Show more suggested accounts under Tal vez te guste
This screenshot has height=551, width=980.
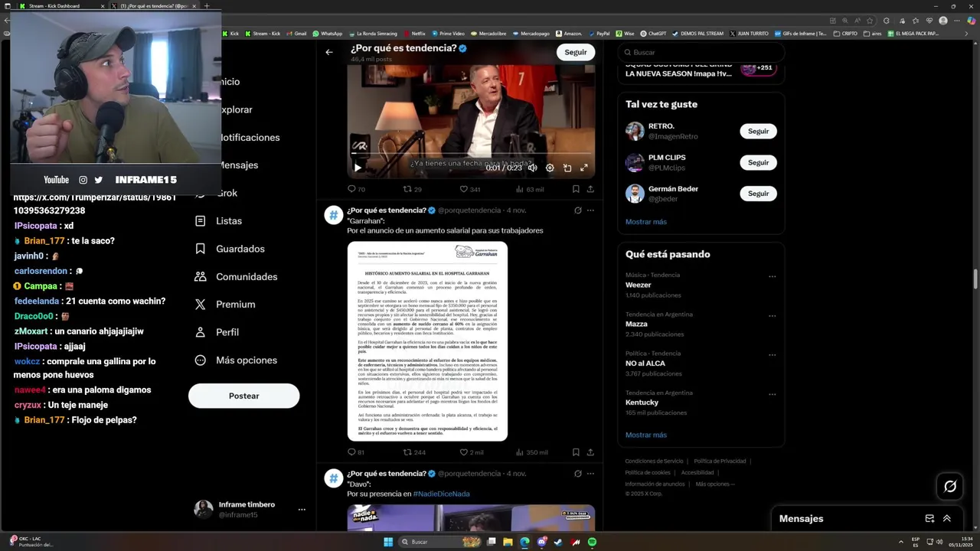645,222
